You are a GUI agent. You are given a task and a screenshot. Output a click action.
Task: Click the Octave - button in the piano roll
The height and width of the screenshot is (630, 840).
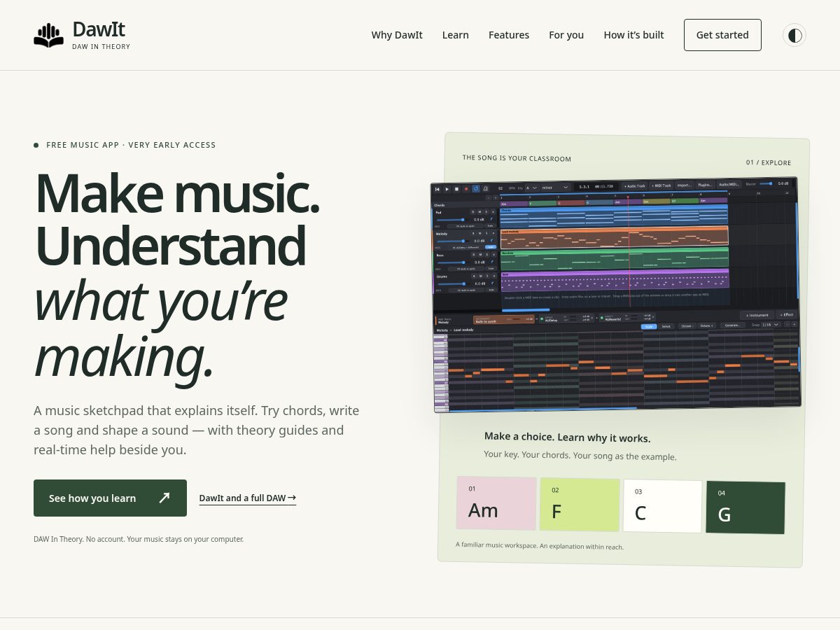click(687, 326)
